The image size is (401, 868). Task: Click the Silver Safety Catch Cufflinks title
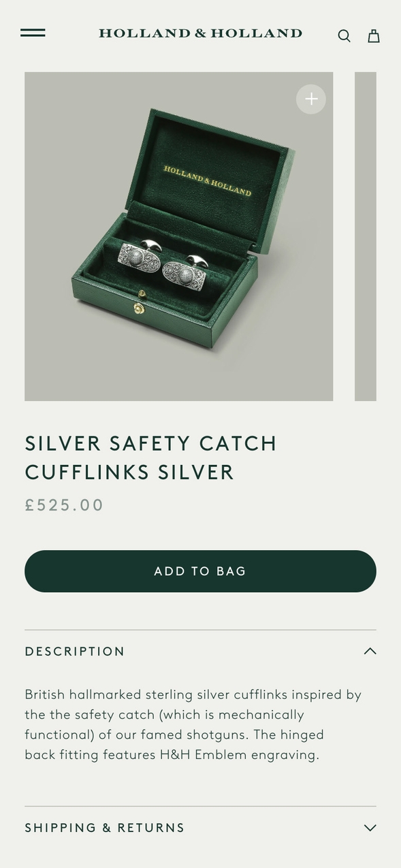pyautogui.click(x=151, y=457)
